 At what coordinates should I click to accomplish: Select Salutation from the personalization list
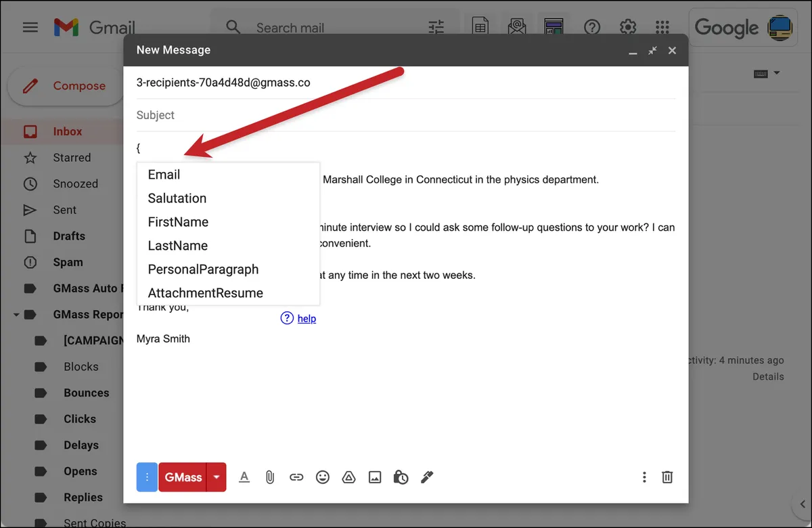[228, 198]
